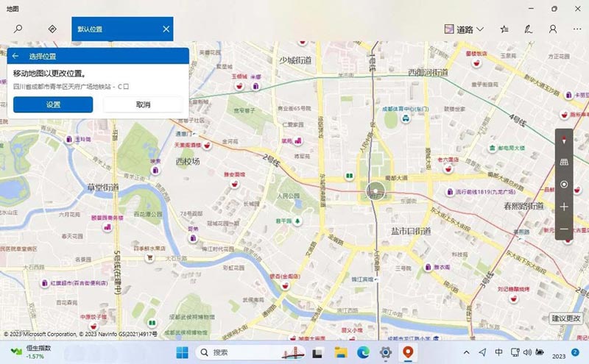Click the 建议更改 link on map
The image size is (589, 364).
point(566,318)
